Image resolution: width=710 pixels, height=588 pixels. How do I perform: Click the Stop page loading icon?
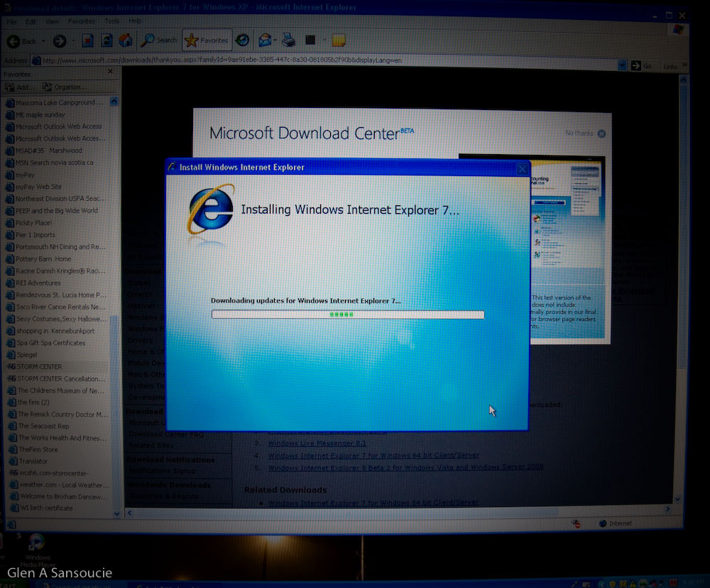(88, 40)
